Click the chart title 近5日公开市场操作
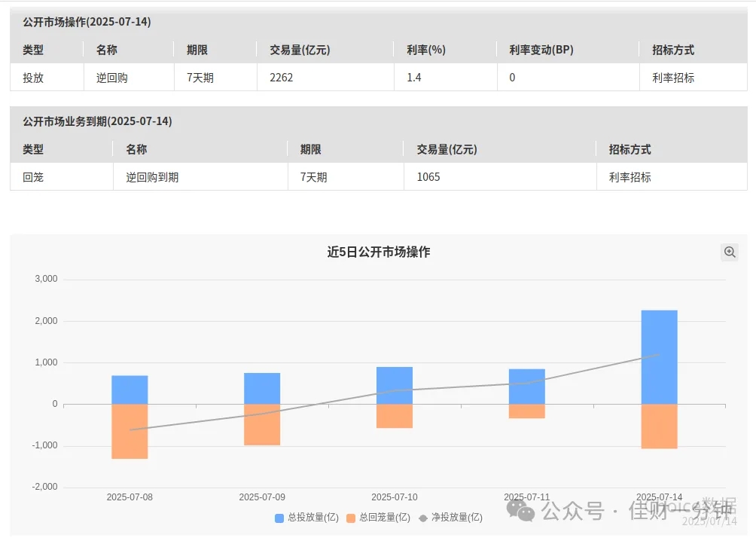Image resolution: width=756 pixels, height=541 pixels. point(379,252)
